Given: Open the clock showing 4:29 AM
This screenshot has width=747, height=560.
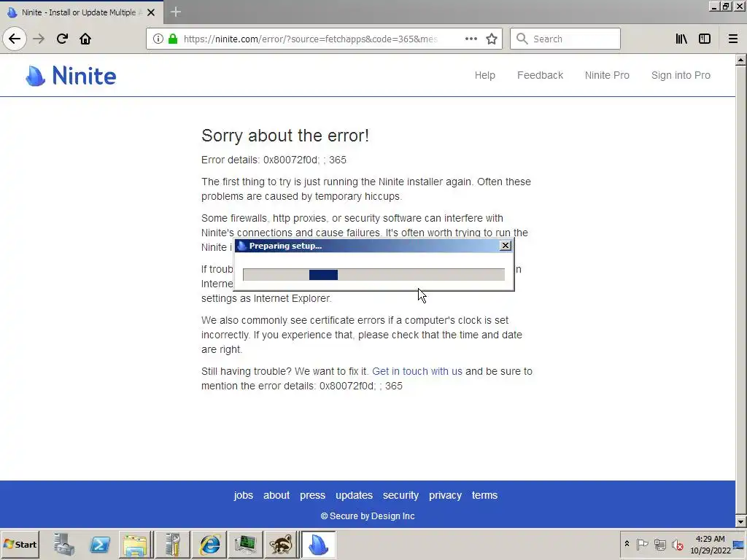Looking at the screenshot, I should coord(711,544).
